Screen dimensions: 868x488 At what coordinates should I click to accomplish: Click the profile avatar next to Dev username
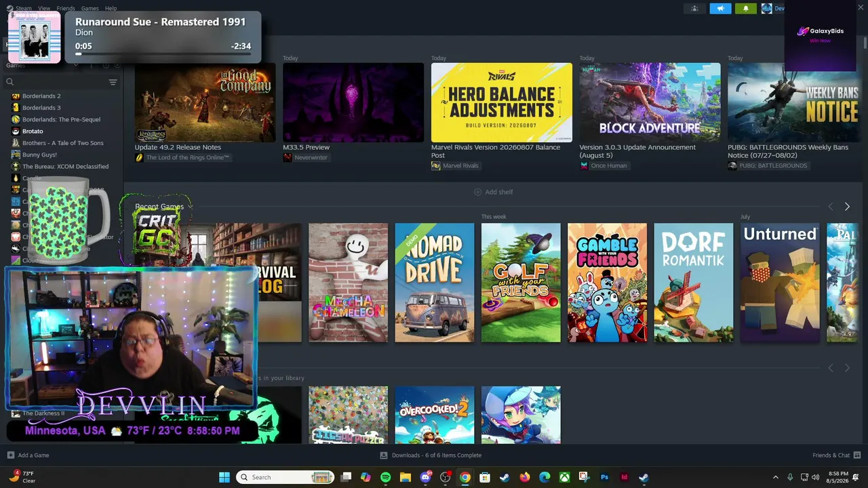(767, 8)
